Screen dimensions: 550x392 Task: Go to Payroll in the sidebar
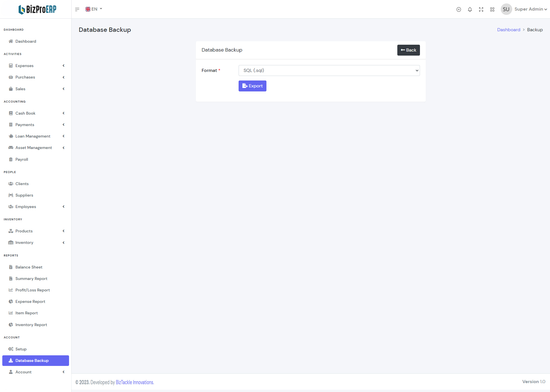click(22, 159)
